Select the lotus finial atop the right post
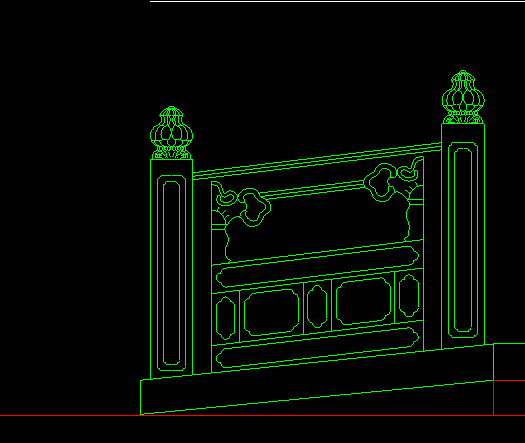The width and height of the screenshot is (525, 443). pos(463,97)
